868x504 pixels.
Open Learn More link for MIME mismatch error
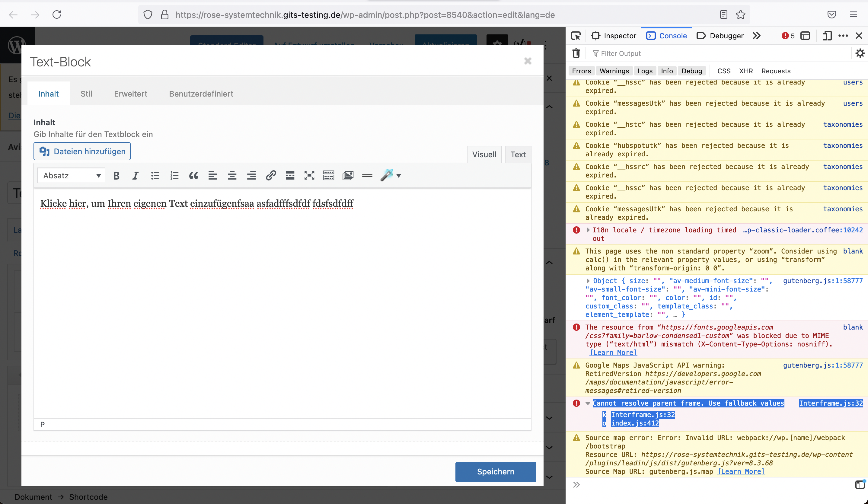614,352
